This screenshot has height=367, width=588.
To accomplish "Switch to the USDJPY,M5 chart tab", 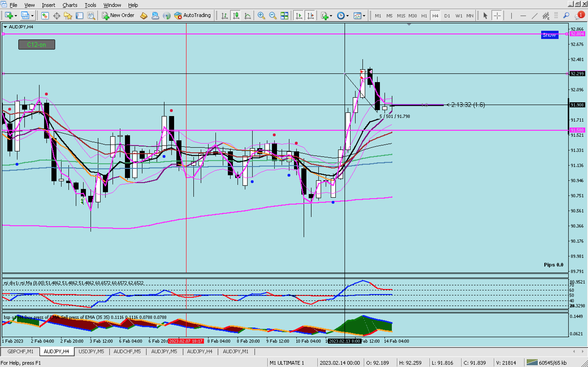I will (x=91, y=351).
